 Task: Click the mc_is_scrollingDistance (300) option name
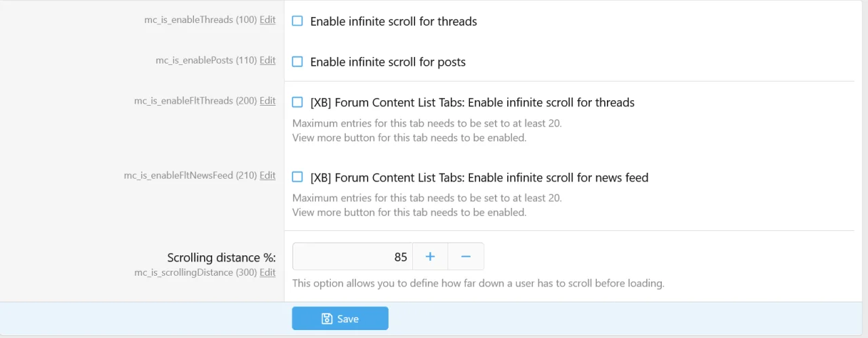[195, 272]
